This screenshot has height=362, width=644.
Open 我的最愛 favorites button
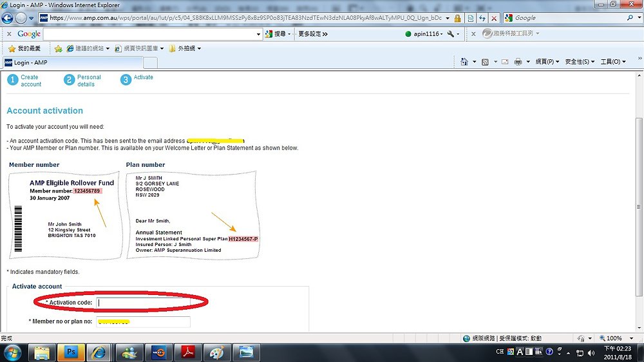24,48
